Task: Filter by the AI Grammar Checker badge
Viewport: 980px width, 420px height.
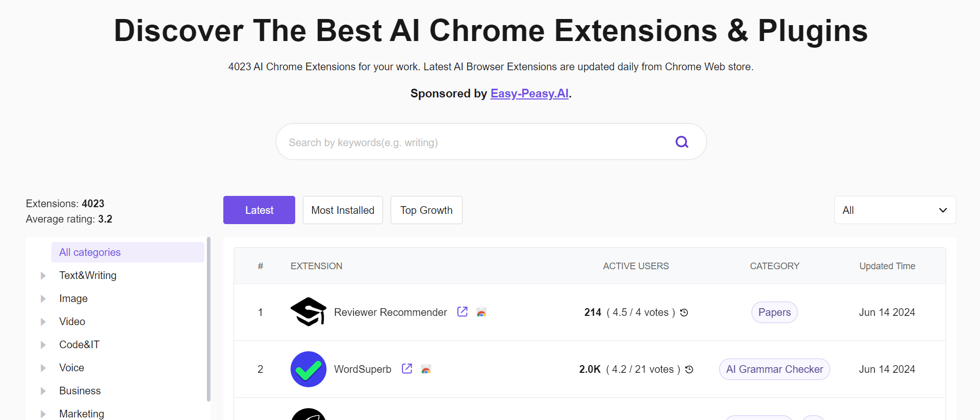Action: coord(774,369)
